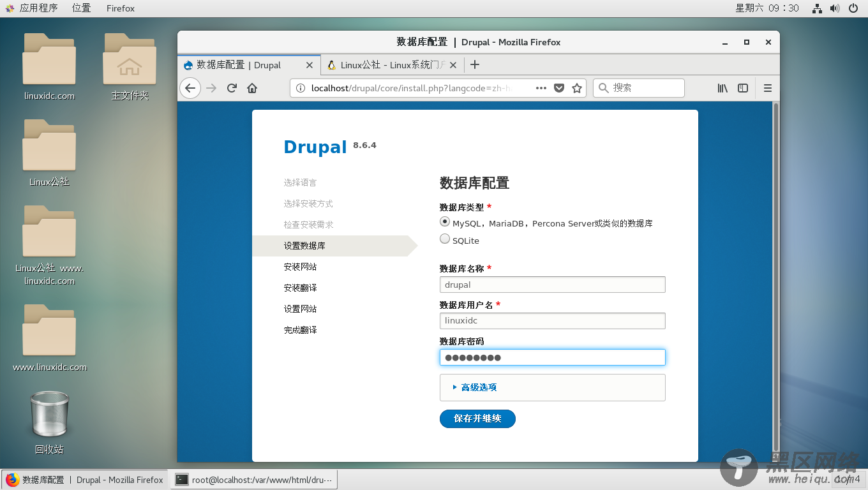Screen dimensions: 868x490
Task: Open the linuxidc.com desktop folder
Action: point(49,67)
